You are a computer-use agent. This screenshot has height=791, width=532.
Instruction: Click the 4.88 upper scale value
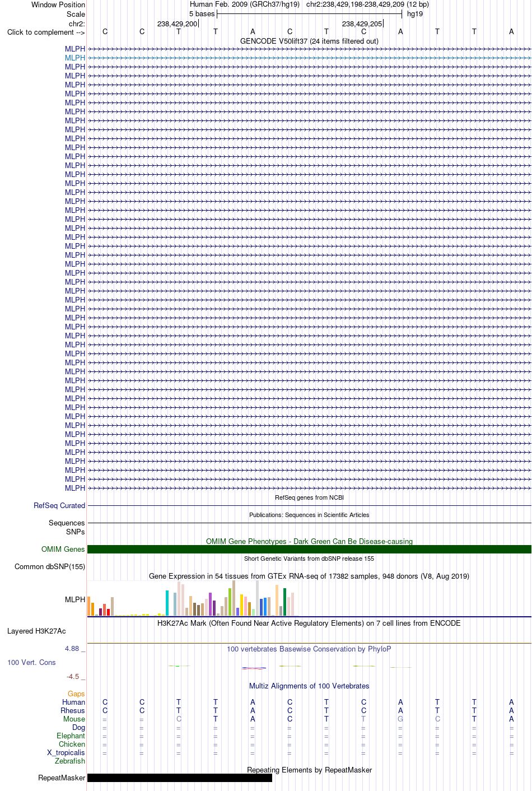coord(72,648)
